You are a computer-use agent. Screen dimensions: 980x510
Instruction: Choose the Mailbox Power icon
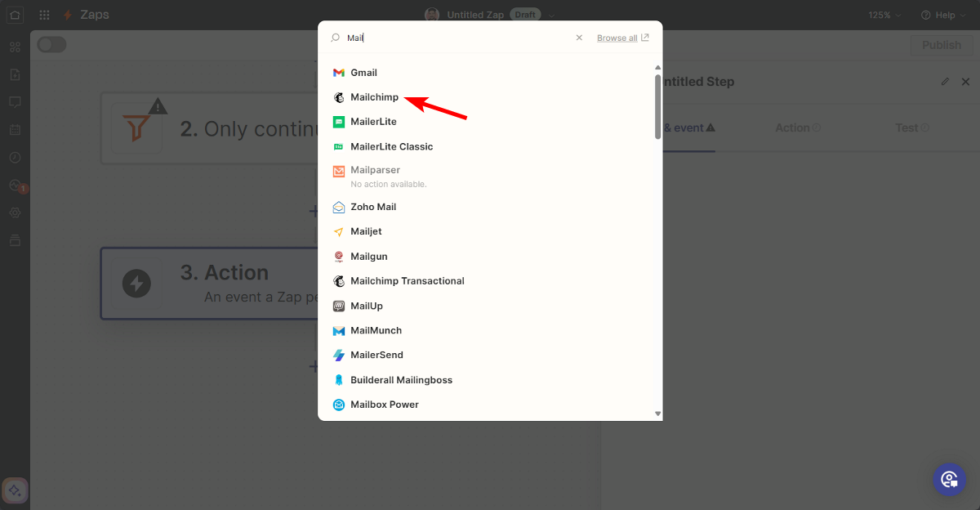[339, 405]
